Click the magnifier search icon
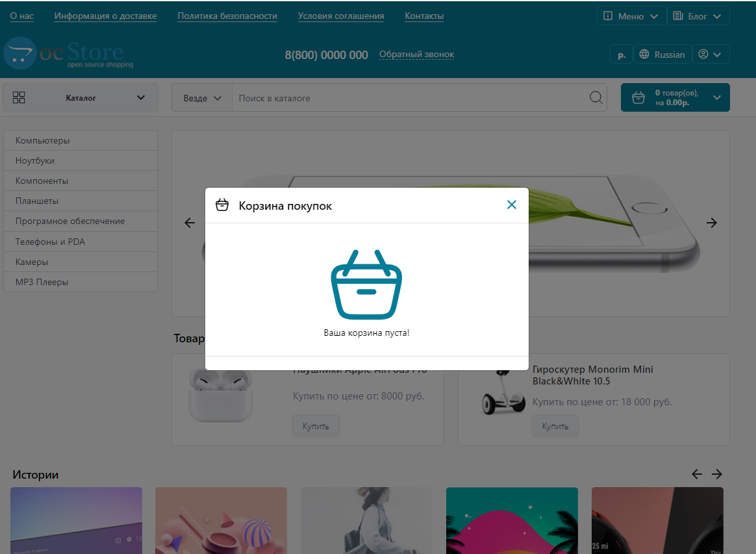 click(x=596, y=98)
